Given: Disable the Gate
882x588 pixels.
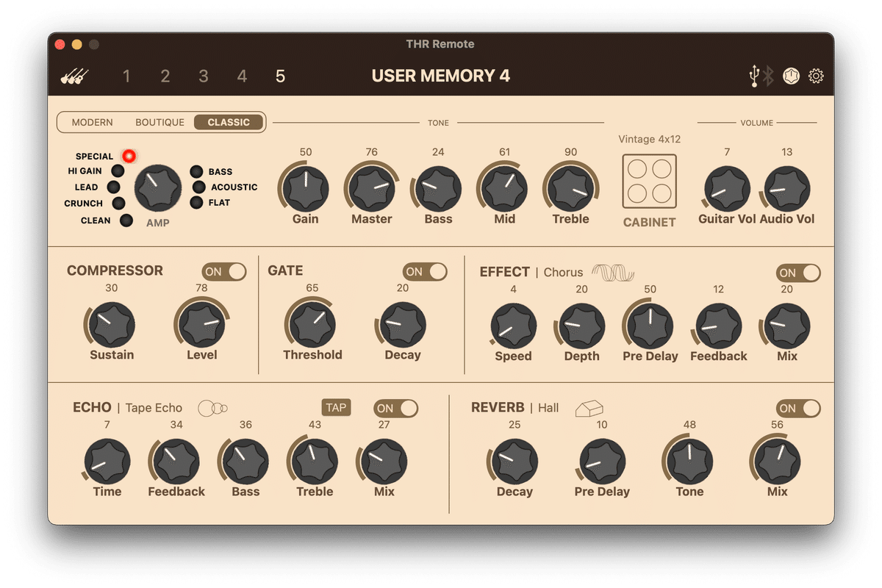Looking at the screenshot, I should [x=424, y=271].
